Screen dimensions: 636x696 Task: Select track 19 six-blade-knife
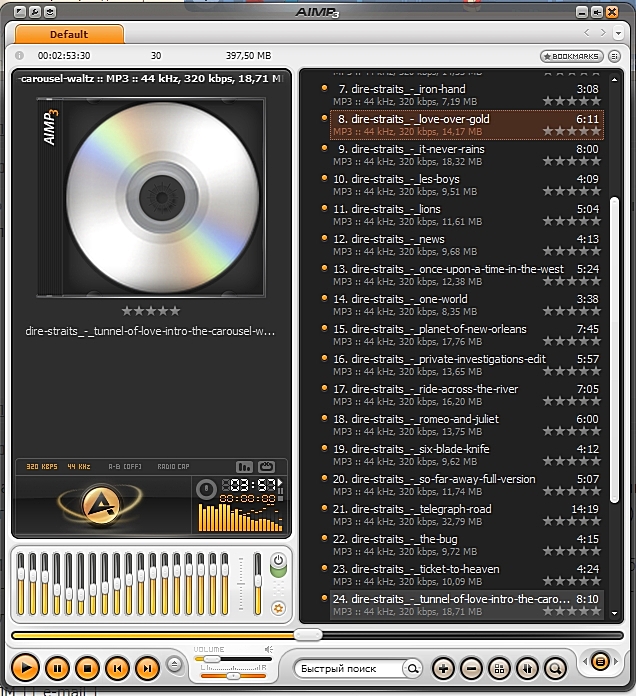466,455
